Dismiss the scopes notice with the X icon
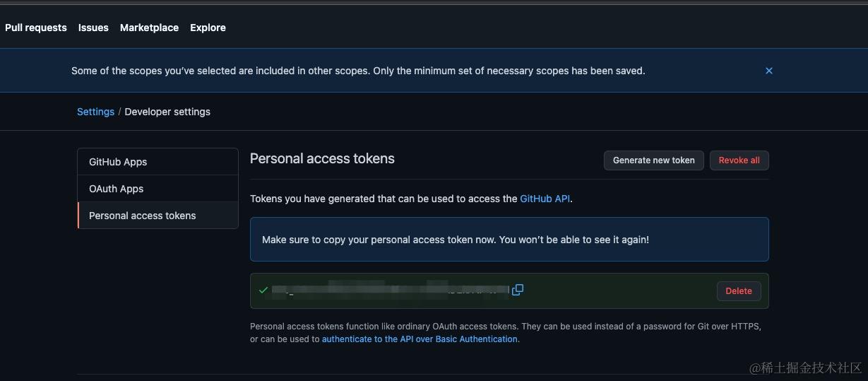 769,71
